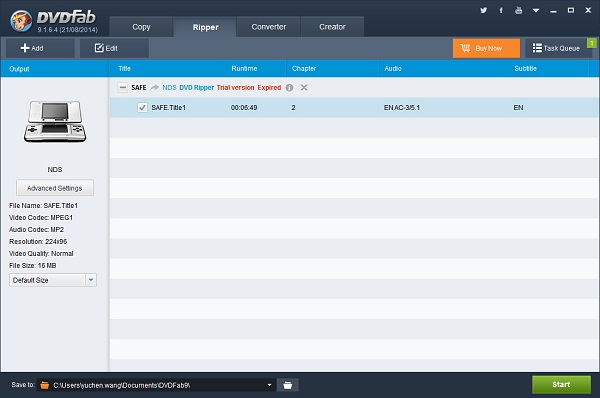Click the NDS profile label
This screenshot has height=398, width=600.
[x=55, y=170]
